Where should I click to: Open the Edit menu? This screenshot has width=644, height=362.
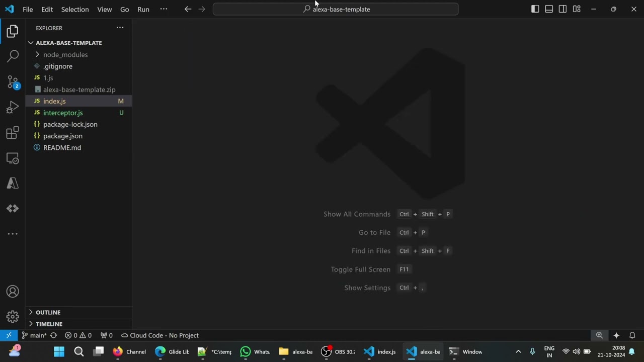47,9
